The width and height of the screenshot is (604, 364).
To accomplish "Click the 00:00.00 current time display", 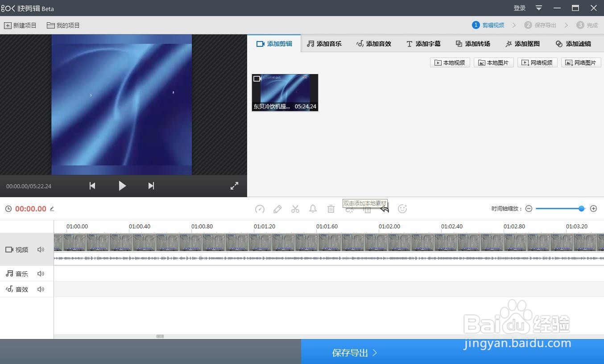I will point(31,209).
